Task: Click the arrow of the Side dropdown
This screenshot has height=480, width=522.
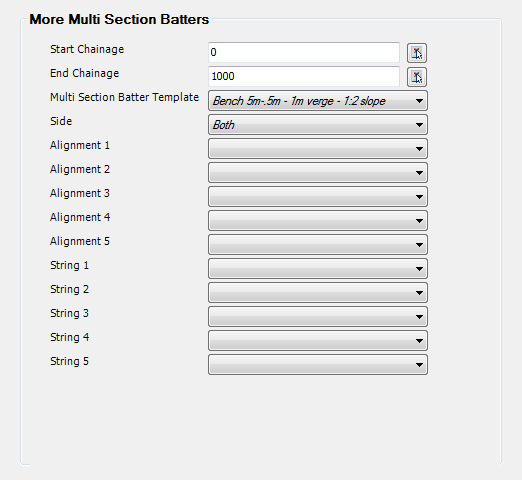Action: tap(419, 125)
